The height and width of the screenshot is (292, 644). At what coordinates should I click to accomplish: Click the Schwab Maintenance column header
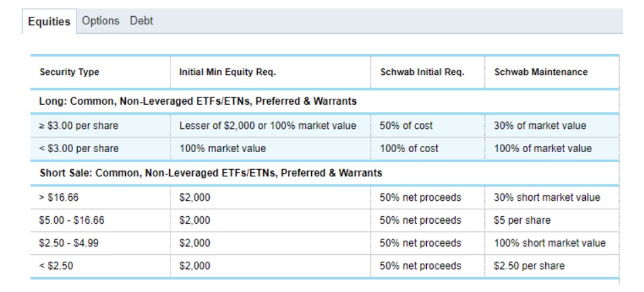pyautogui.click(x=540, y=72)
